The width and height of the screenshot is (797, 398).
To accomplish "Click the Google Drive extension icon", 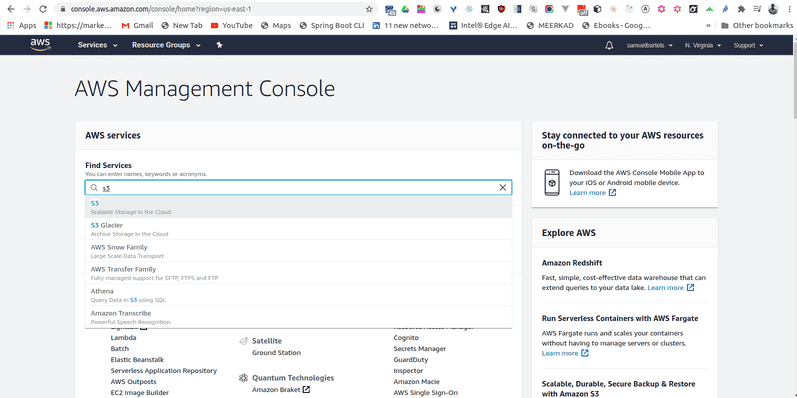I will tap(405, 9).
